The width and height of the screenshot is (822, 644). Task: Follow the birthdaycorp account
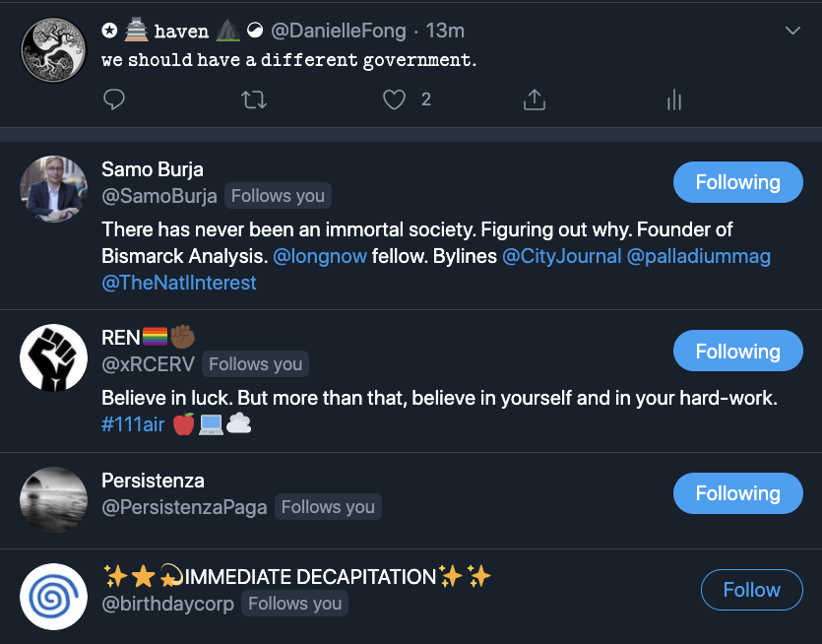pos(751,590)
